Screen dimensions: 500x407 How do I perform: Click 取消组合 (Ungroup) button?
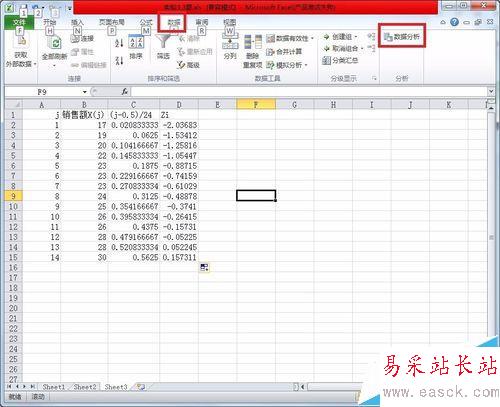coord(343,49)
